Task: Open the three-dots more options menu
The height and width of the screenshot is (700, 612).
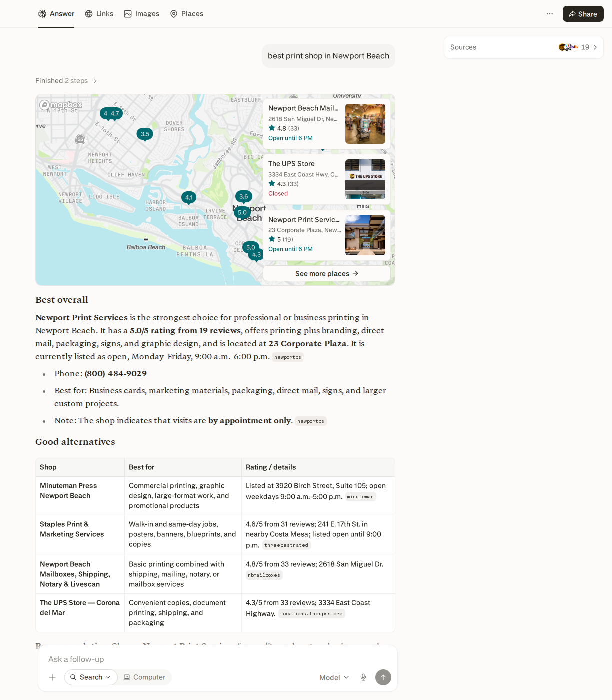Action: click(x=550, y=14)
